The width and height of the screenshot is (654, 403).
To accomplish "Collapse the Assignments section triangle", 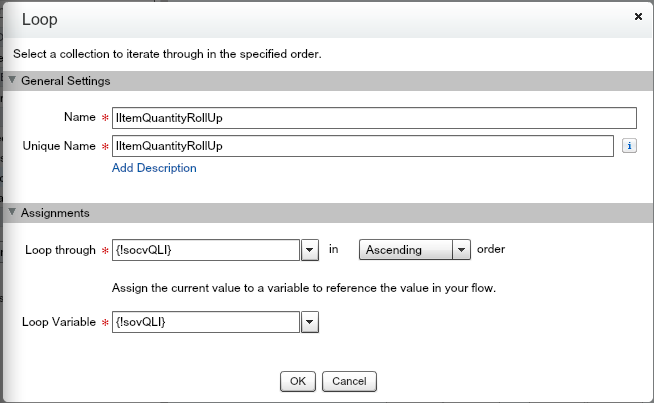I will tap(12, 213).
